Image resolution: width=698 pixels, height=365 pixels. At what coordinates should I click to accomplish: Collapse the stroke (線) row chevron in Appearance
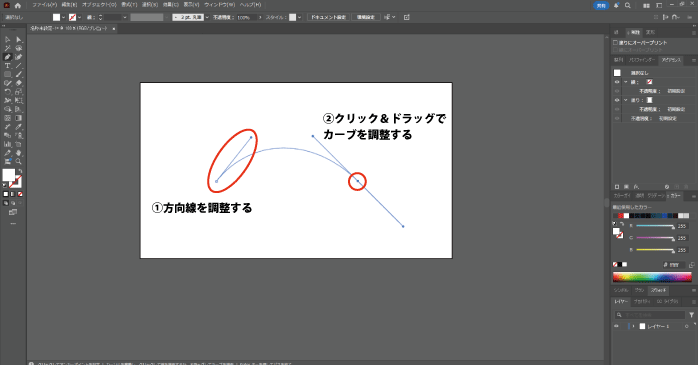[x=625, y=82]
